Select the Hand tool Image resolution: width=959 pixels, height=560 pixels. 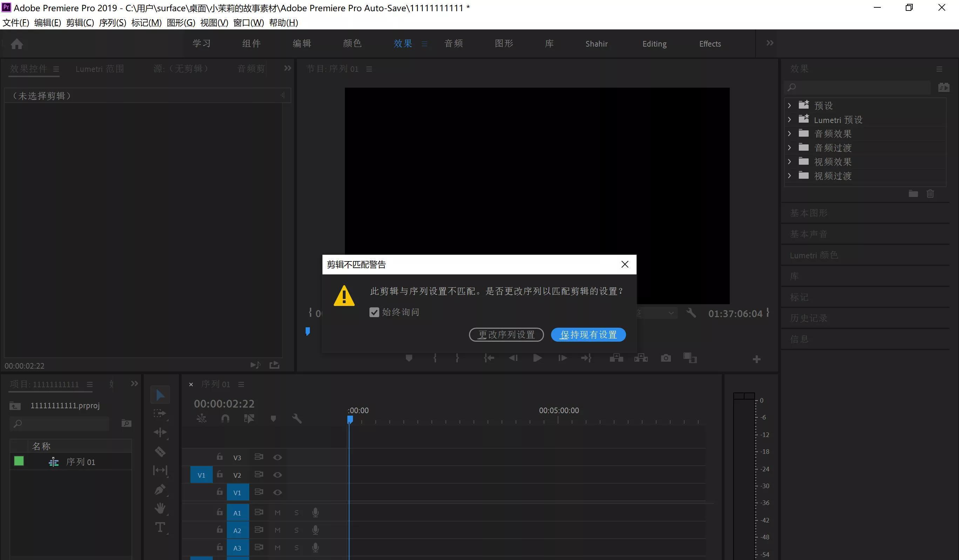(160, 508)
